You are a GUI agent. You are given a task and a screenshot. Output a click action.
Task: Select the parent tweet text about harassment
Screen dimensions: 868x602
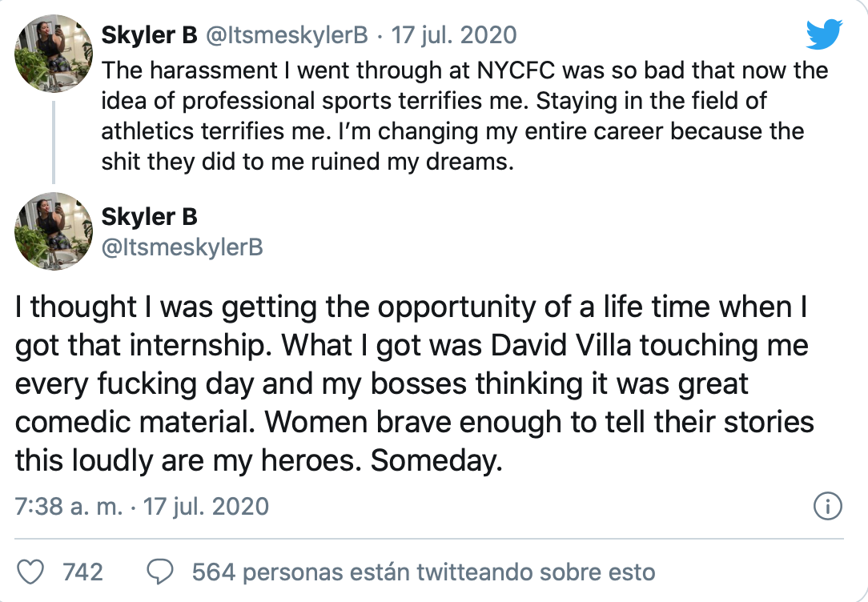coord(464,115)
